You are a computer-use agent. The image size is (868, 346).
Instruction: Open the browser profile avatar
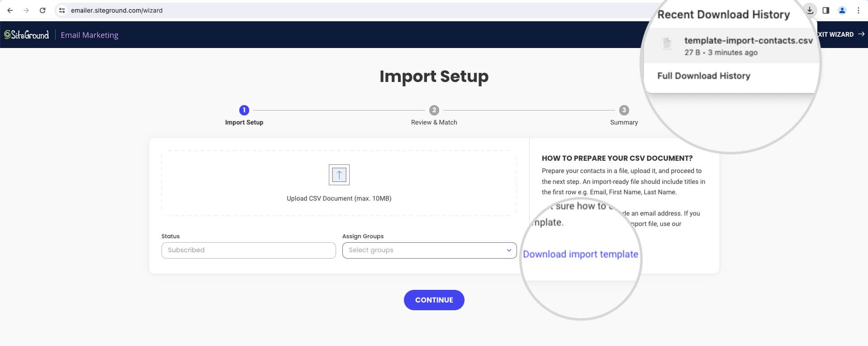[x=842, y=10]
